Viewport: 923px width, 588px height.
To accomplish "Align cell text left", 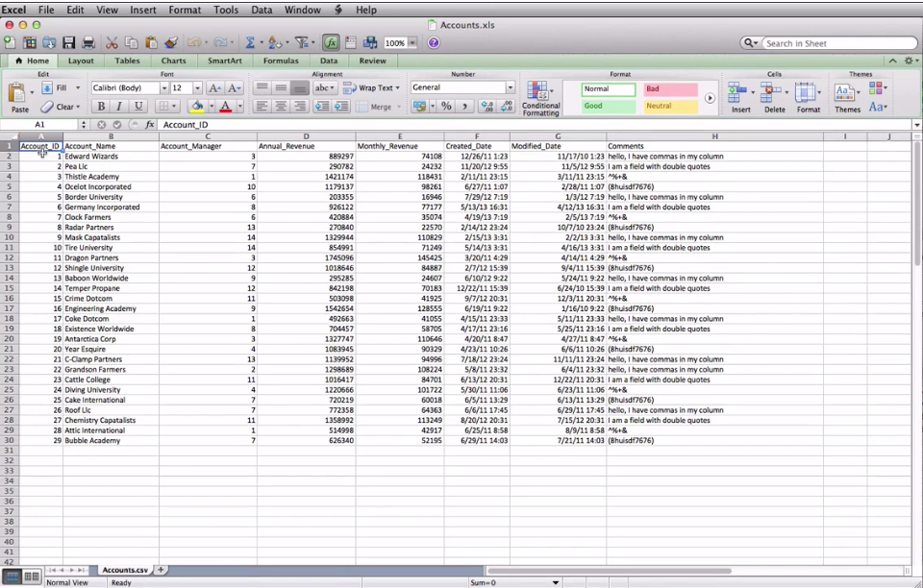I will [x=262, y=107].
